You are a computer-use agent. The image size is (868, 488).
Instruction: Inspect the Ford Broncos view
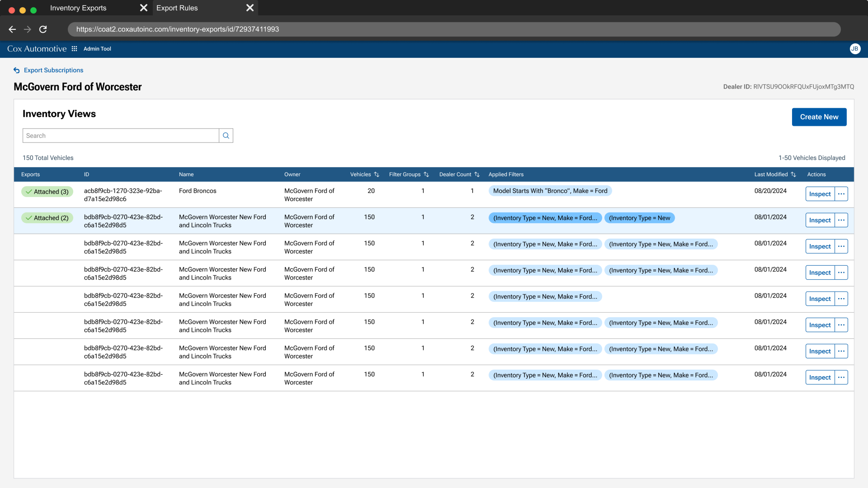coord(820,194)
